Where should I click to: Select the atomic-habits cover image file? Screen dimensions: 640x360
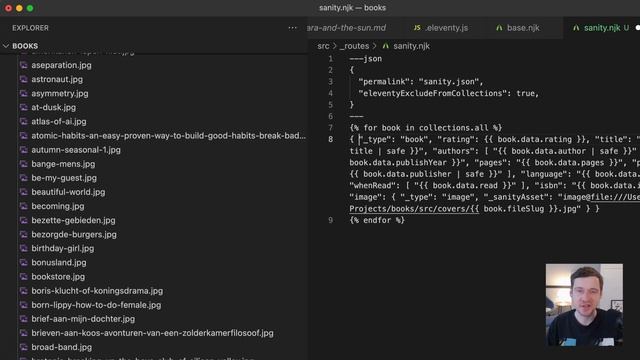coord(168,136)
